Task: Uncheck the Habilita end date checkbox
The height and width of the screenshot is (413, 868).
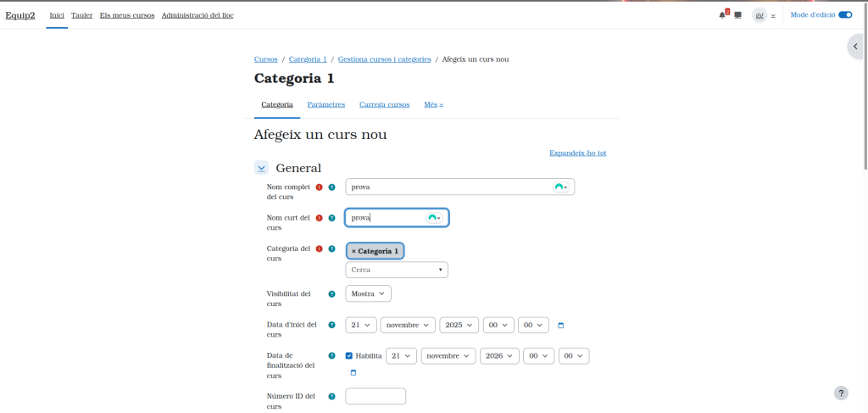Action: 349,356
